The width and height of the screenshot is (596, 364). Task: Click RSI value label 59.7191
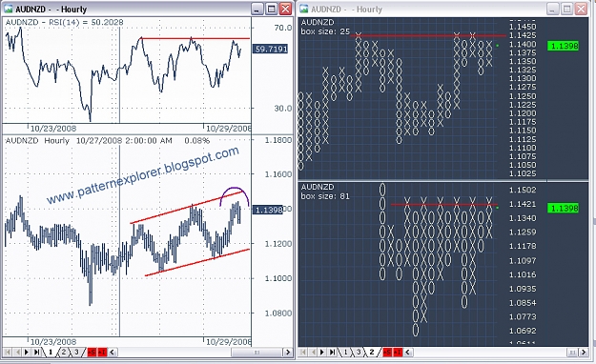(x=270, y=49)
